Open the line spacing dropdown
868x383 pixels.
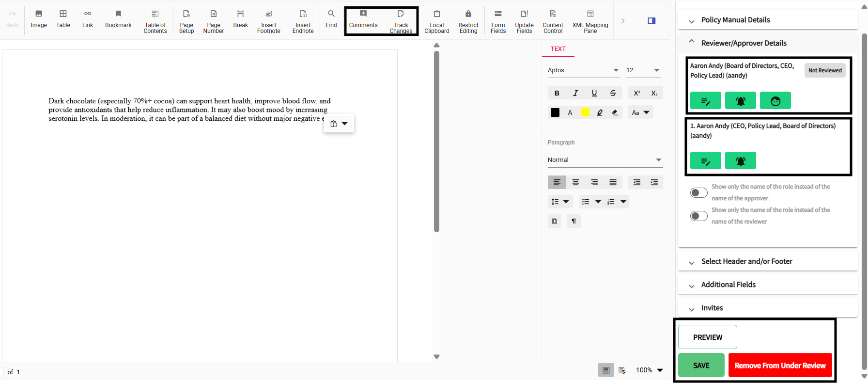560,202
